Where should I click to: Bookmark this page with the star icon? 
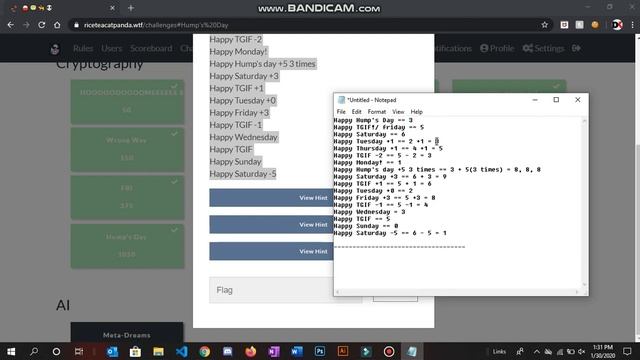[x=544, y=25]
